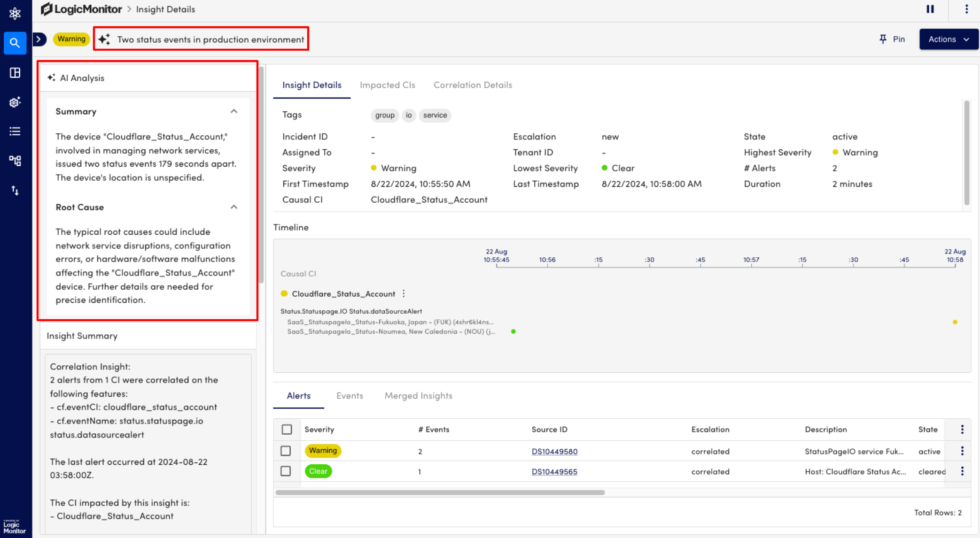This screenshot has width=980, height=538.
Task: Open source ID link DS10449565
Action: pos(554,471)
